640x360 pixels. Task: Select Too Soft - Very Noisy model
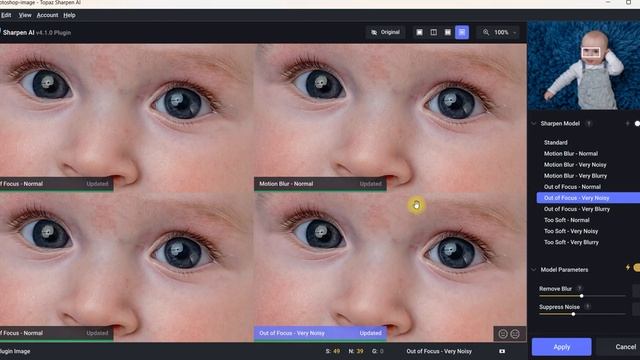point(571,231)
